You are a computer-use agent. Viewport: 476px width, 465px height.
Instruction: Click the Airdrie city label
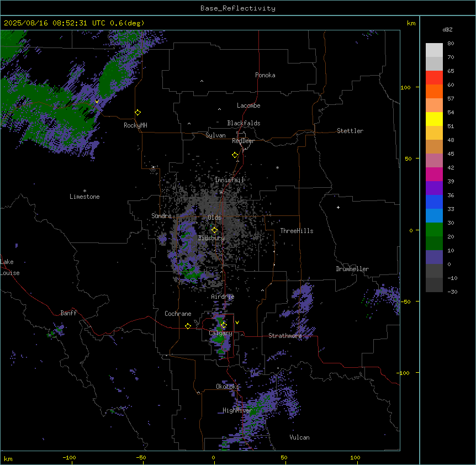[x=223, y=297]
